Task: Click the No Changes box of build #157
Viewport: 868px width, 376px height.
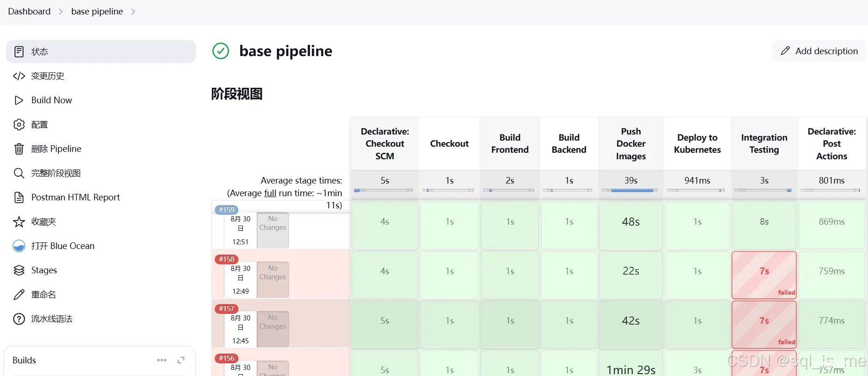Action: pos(273,329)
